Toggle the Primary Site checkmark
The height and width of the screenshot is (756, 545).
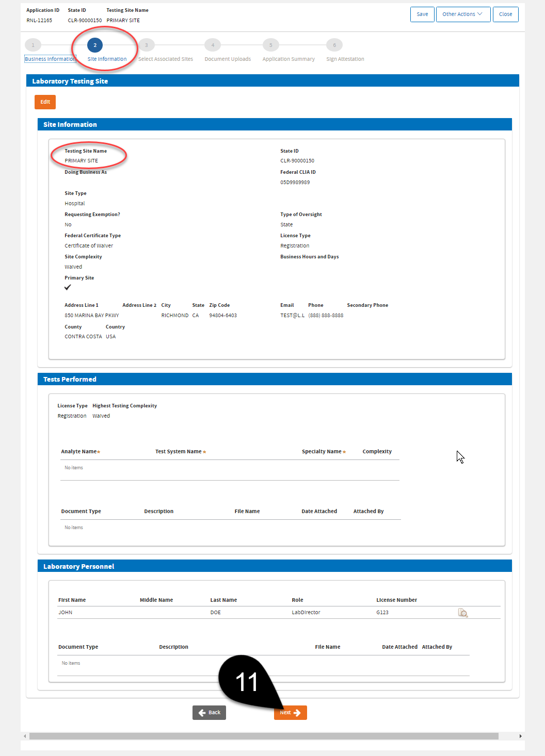pos(68,287)
